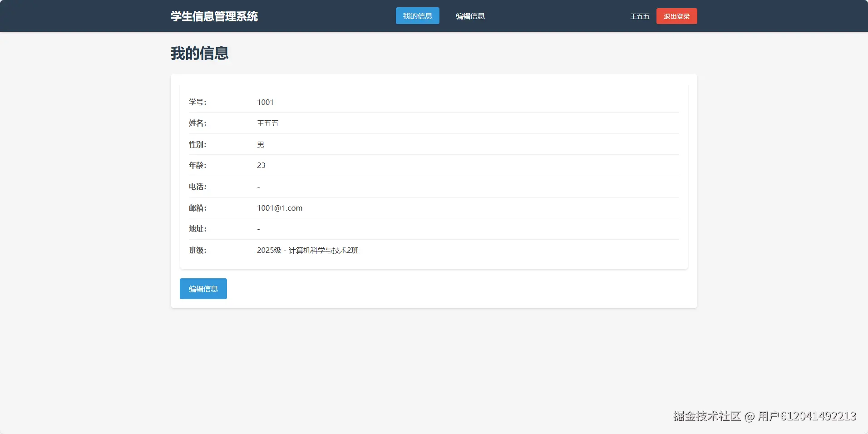Log out with the 退出登录 button
The image size is (868, 434).
676,16
